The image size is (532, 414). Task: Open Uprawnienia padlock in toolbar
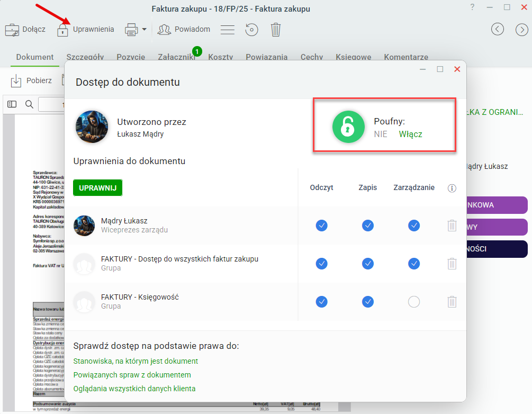[x=62, y=30]
